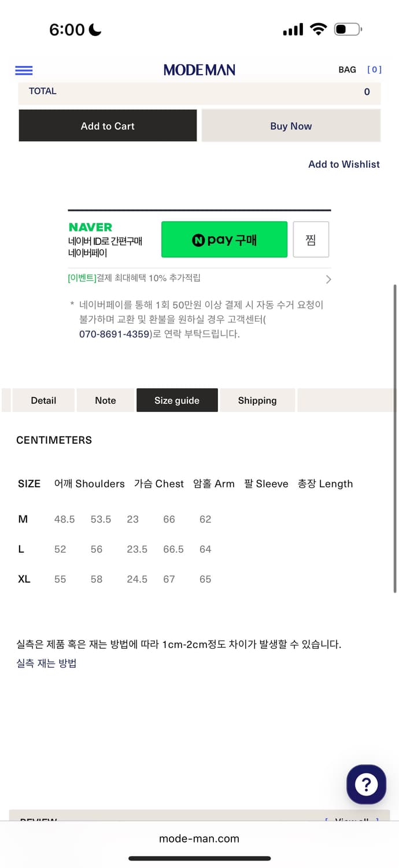Switch to the Detail tab
The image size is (399, 868).
click(43, 400)
